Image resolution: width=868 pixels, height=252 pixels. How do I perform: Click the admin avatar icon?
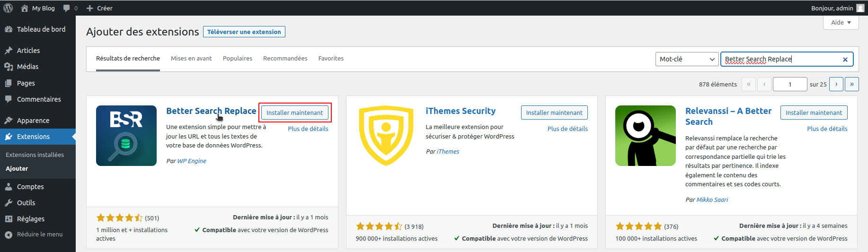860,8
